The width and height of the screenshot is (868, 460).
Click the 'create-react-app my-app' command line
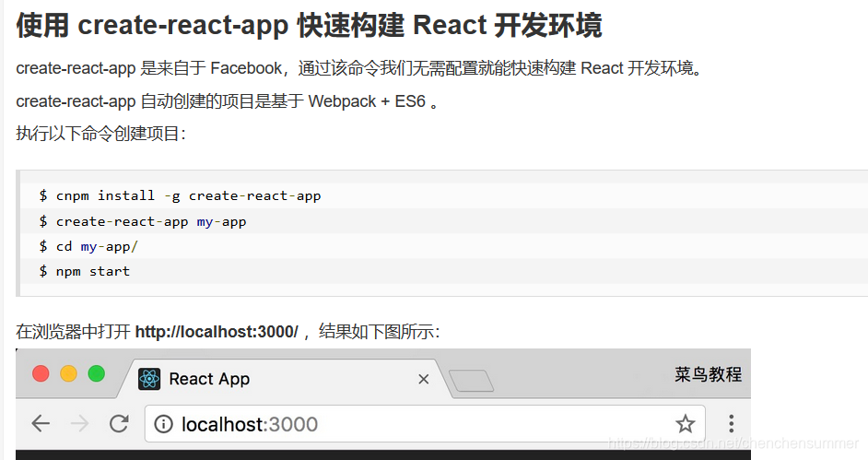click(x=143, y=221)
